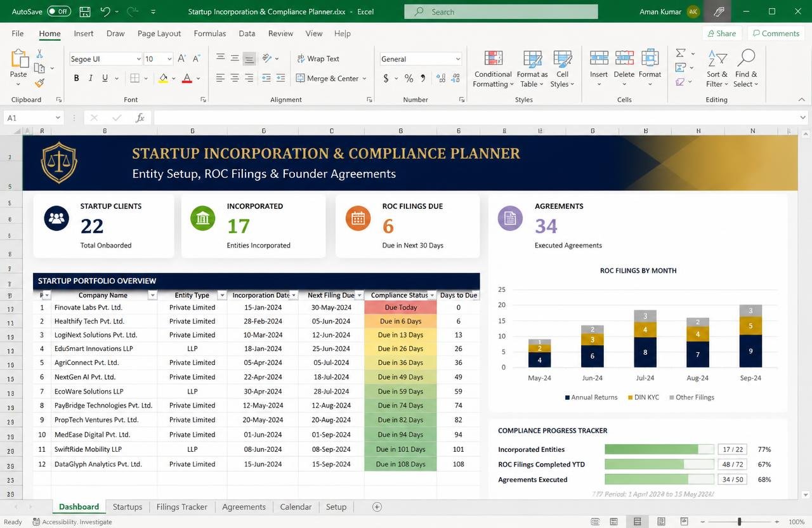This screenshot has width=812, height=528.
Task: Switch to the Insert ribbon tab
Action: (x=83, y=34)
